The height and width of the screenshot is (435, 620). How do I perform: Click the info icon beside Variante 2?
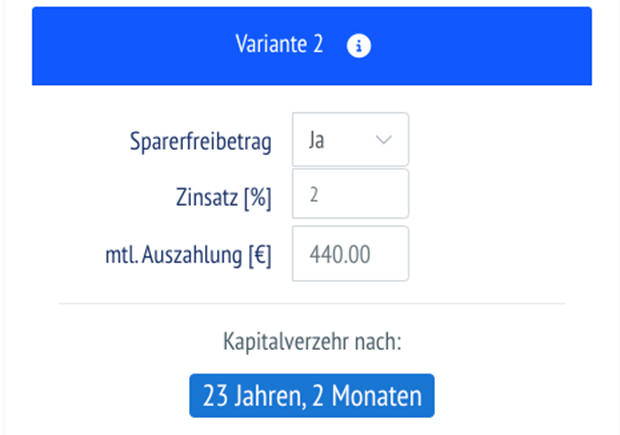coord(358,46)
